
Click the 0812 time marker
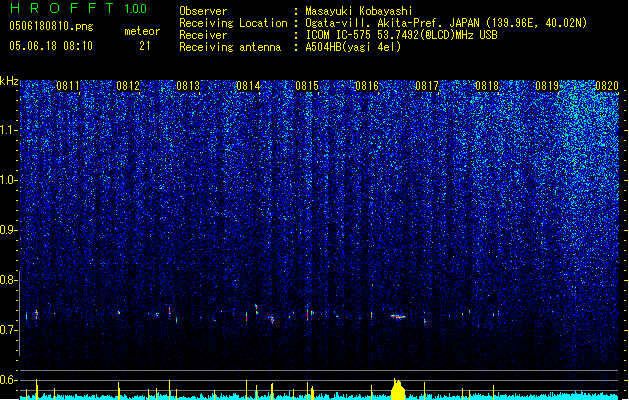[x=128, y=86]
